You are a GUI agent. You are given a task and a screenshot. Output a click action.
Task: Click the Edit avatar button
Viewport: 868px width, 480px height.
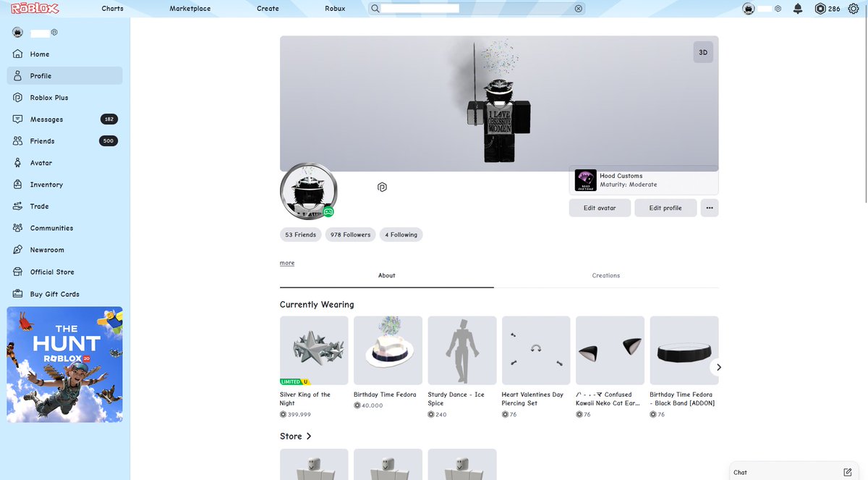coord(600,208)
